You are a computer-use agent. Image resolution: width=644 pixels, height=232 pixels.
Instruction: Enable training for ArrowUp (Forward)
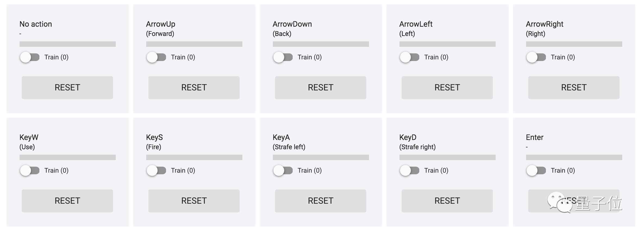(x=156, y=57)
